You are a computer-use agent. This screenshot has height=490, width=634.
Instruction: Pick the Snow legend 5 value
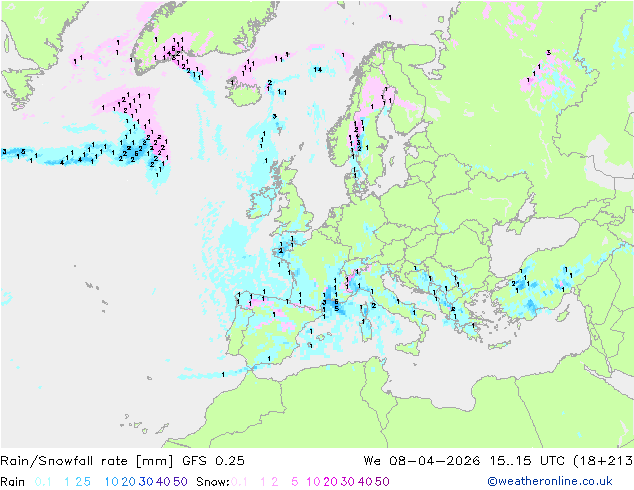coord(295,482)
